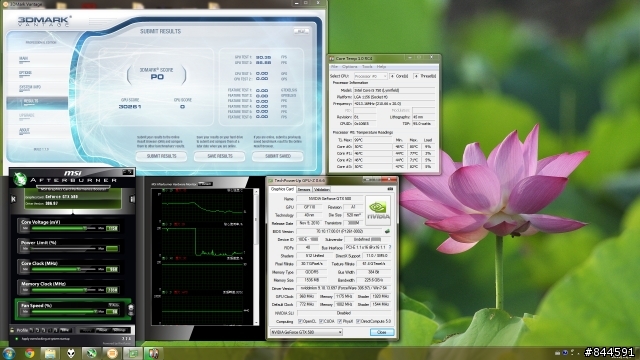This screenshot has height=360, width=640.
Task: Adjust the Memory Clock (MHz) slider
Action: pyautogui.click(x=63, y=290)
